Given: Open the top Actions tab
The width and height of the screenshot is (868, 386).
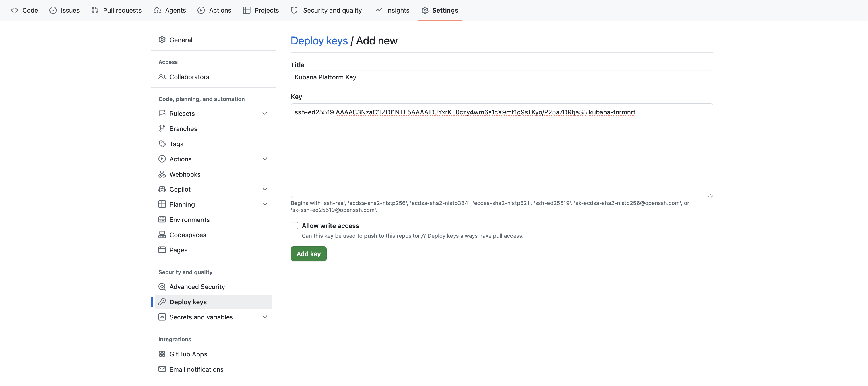Looking at the screenshot, I should (x=214, y=10).
